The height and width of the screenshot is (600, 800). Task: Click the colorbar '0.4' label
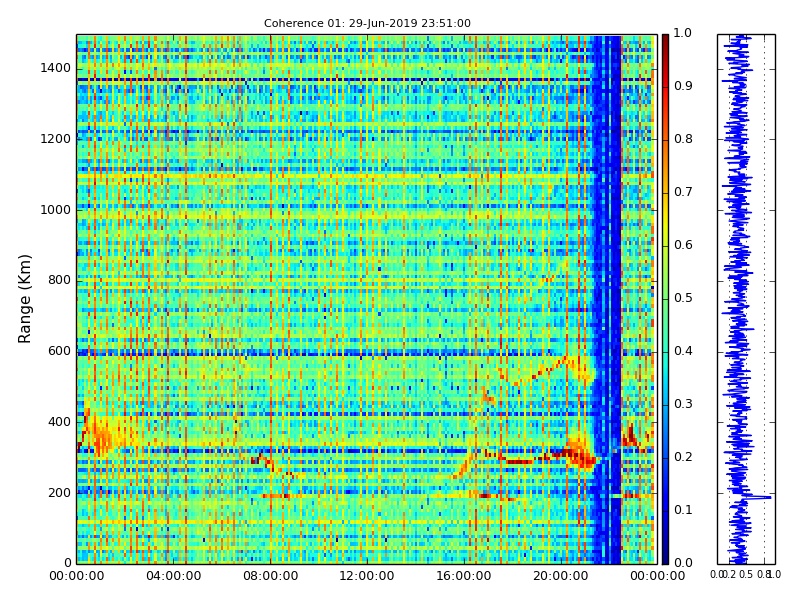[683, 351]
